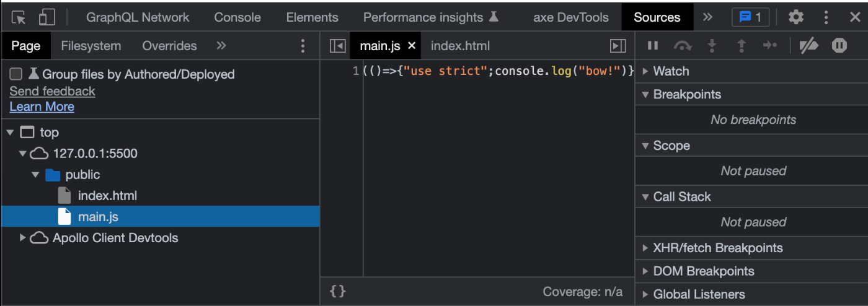Viewport: 868px width, 306px height.
Task: Hide the navigator sidebar
Action: pos(337,46)
